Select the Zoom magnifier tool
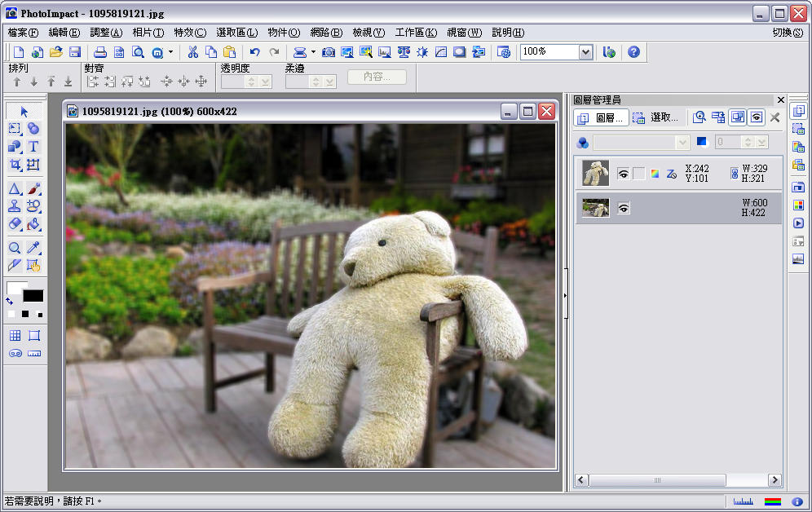 click(x=15, y=248)
